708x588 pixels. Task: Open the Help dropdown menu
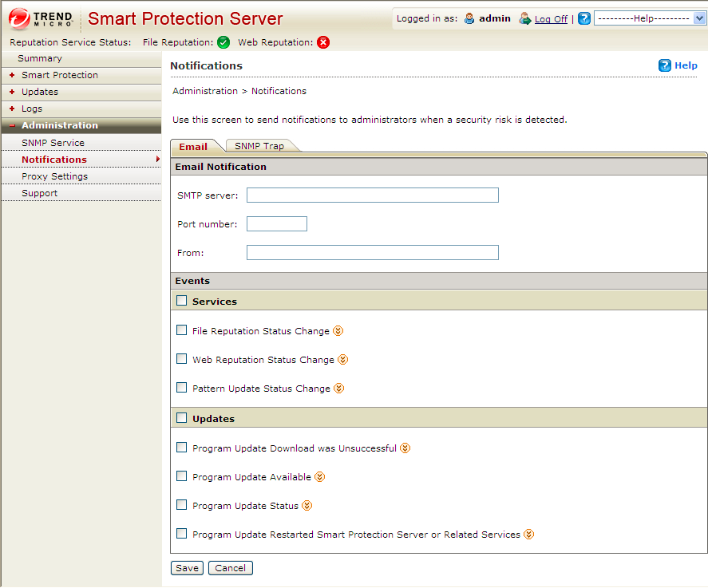pyautogui.click(x=649, y=18)
